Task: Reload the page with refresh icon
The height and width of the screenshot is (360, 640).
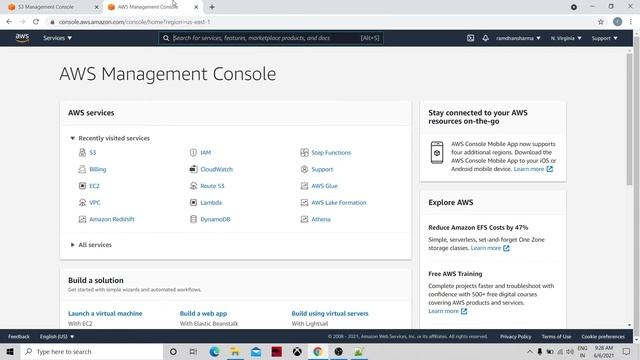Action: click(x=36, y=22)
